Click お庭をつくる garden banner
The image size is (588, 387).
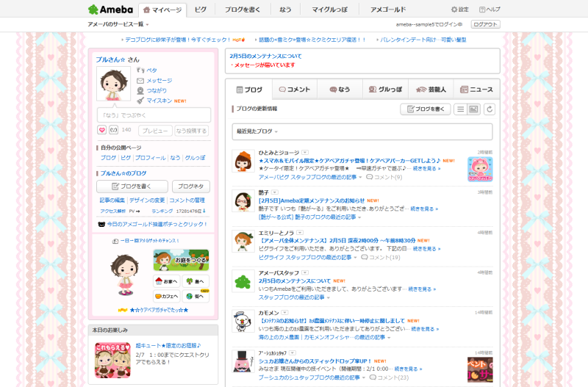(x=181, y=260)
